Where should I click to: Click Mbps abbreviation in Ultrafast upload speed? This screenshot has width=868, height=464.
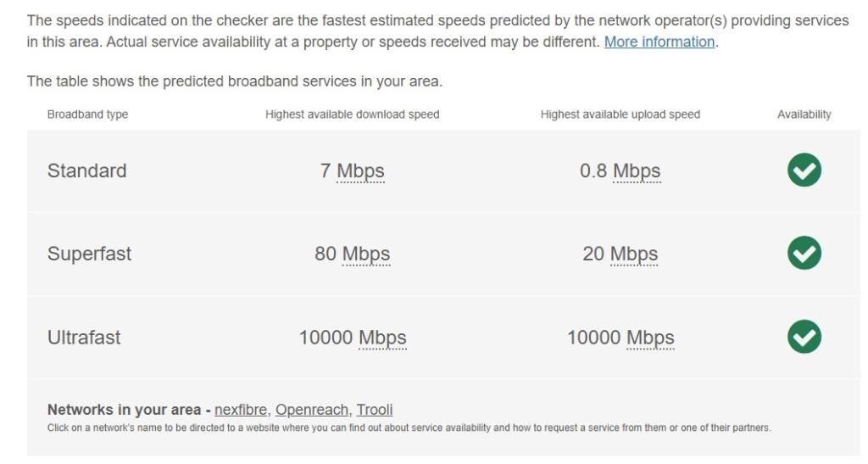click(650, 338)
